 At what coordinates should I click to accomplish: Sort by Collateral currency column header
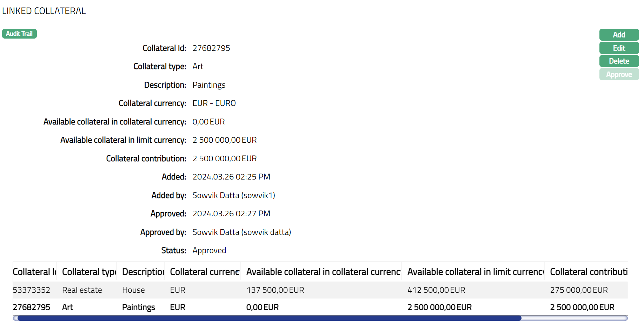pos(205,272)
